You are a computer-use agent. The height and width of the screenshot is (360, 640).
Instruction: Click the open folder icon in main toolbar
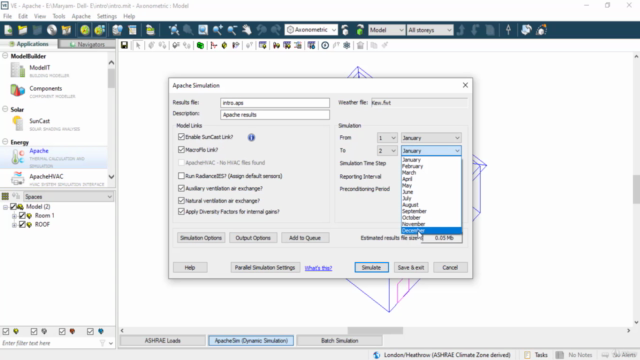pyautogui.click(x=22, y=30)
